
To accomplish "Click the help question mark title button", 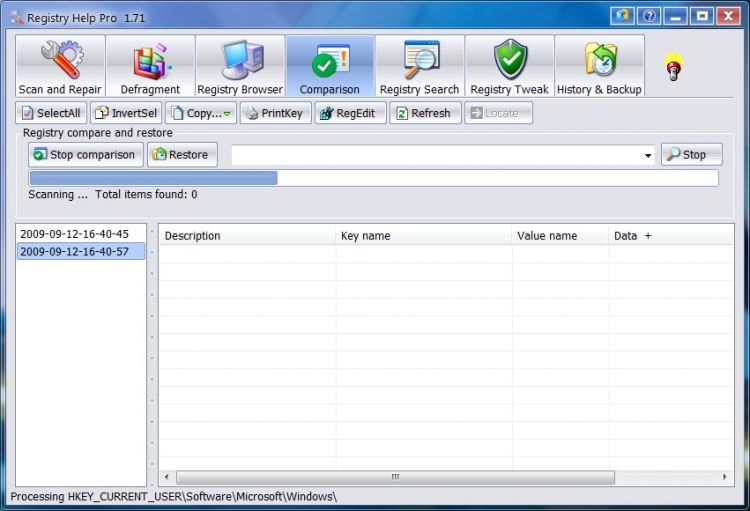I will (x=649, y=16).
